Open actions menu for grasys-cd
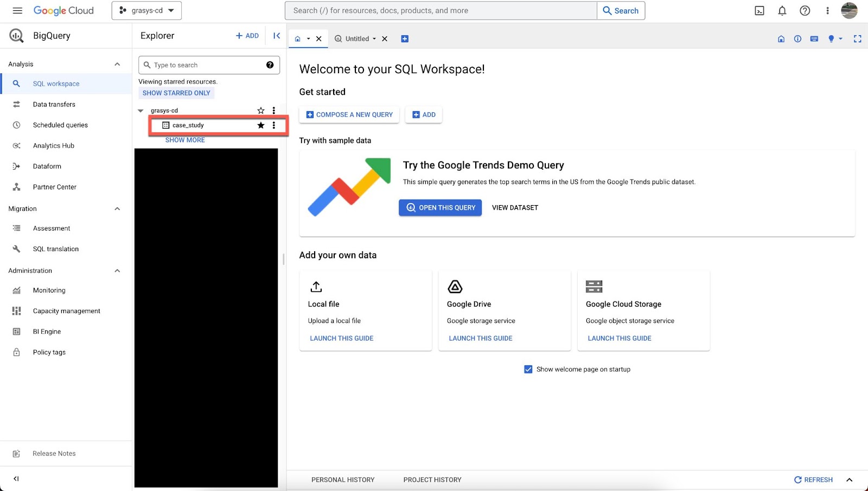The image size is (868, 491). point(274,111)
